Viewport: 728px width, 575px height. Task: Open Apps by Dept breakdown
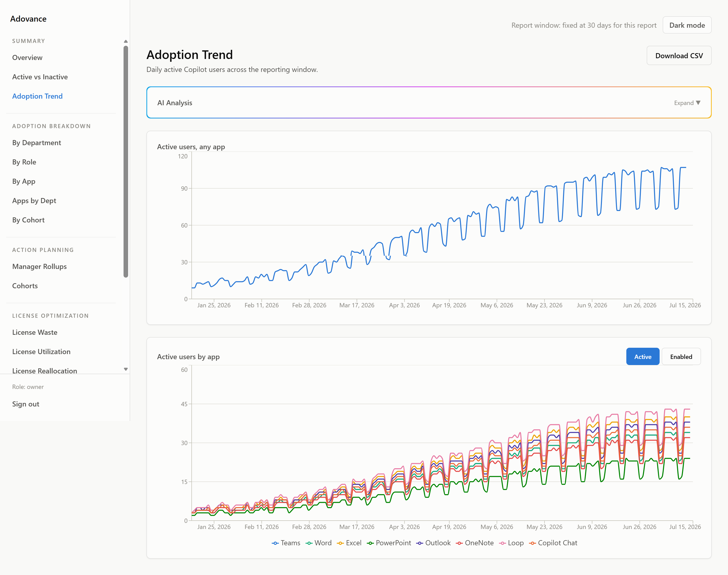click(x=34, y=201)
